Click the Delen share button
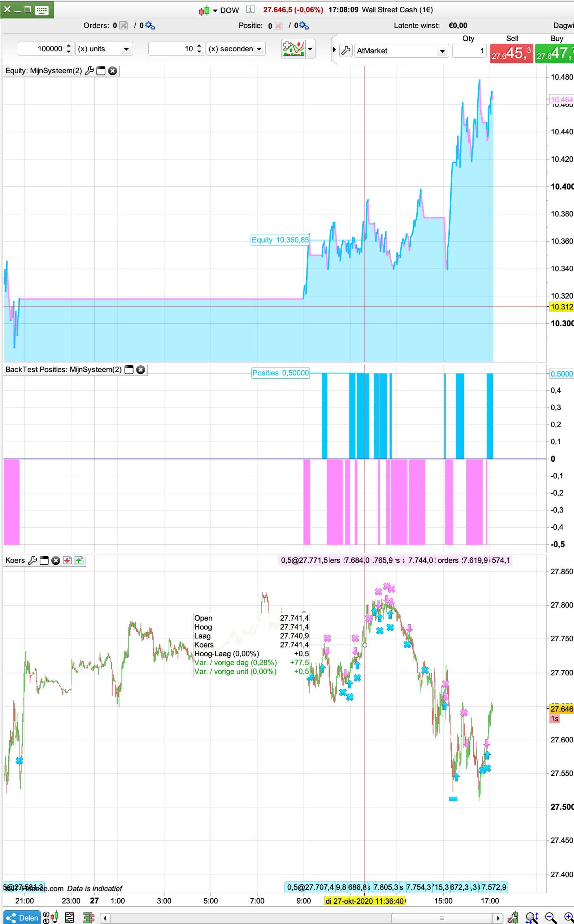The width and height of the screenshot is (574, 924). coord(22,918)
